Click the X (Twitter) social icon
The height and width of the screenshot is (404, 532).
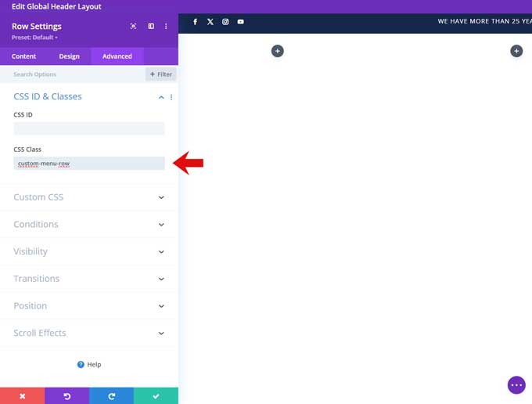(x=210, y=22)
